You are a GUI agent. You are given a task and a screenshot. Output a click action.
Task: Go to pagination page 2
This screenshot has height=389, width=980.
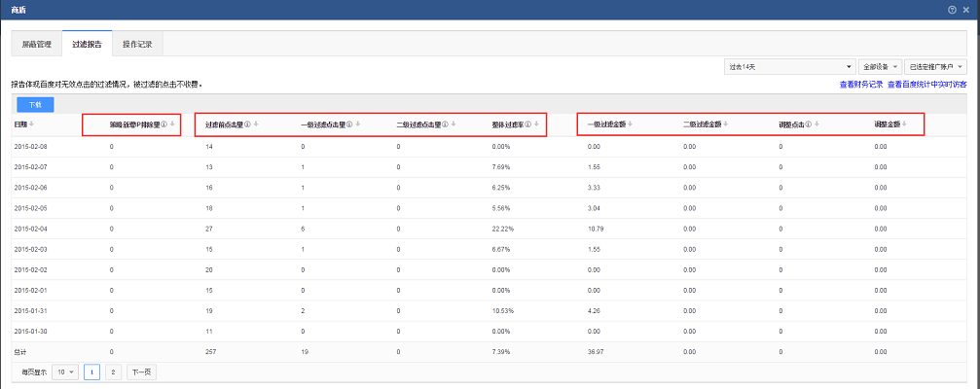click(113, 372)
